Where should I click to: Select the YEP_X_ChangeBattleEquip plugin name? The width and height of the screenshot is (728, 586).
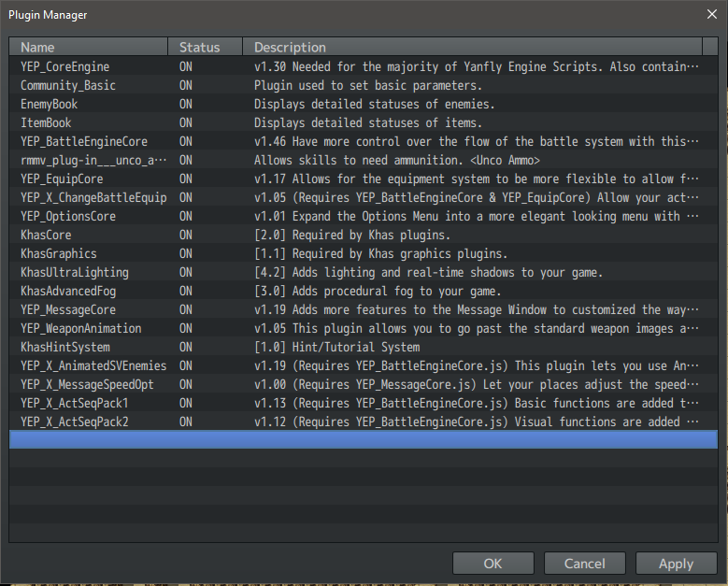[93, 197]
